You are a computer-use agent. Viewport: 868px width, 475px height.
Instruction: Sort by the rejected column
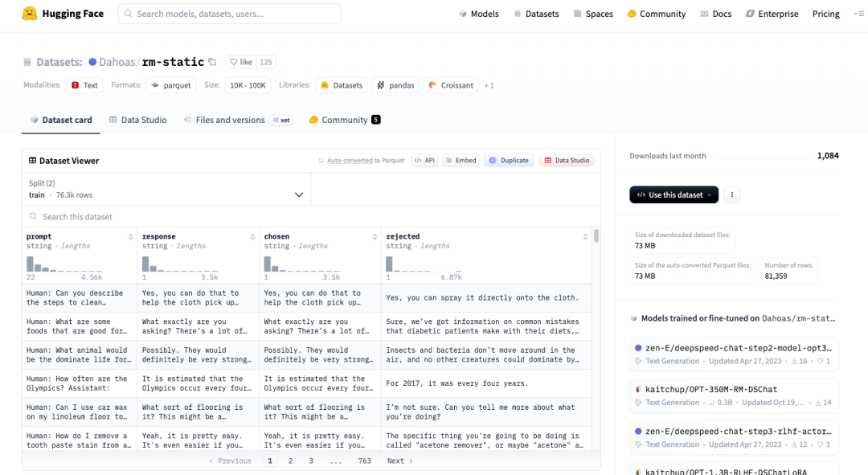[585, 237]
